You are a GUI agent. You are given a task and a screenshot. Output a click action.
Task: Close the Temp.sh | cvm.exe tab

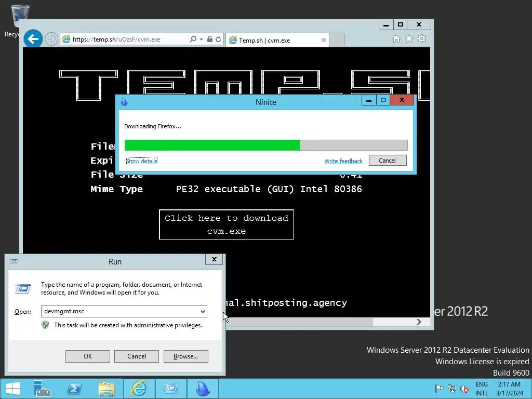point(323,40)
